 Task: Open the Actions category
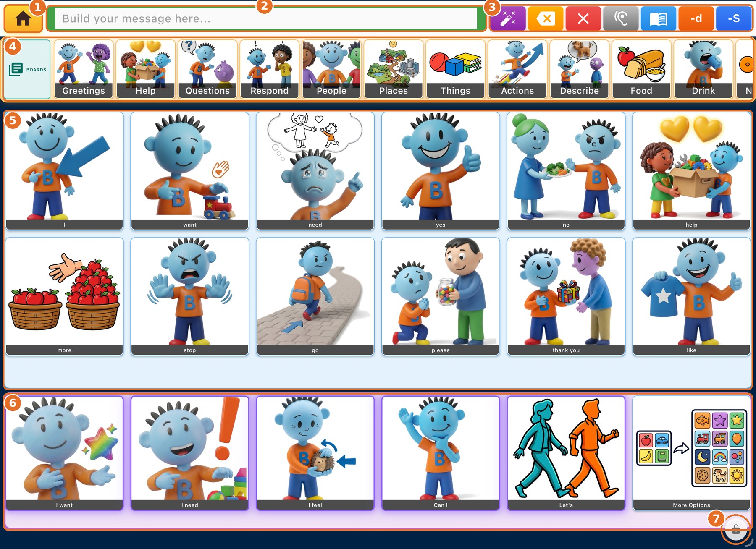pyautogui.click(x=517, y=69)
